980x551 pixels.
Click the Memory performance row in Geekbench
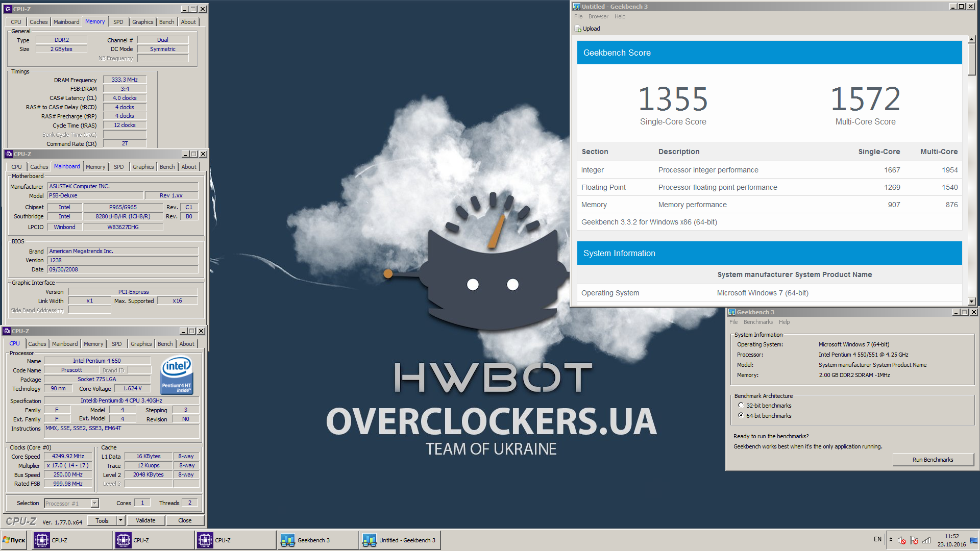click(x=769, y=205)
